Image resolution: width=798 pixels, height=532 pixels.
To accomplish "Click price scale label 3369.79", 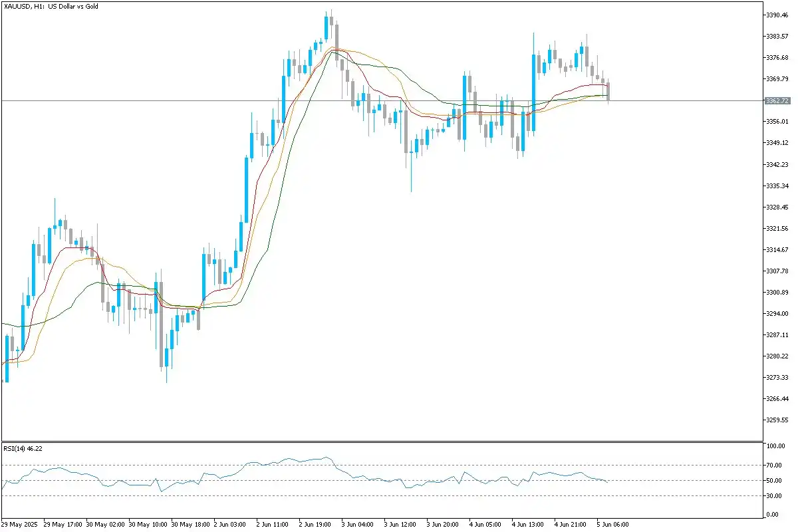I will 777,79.
